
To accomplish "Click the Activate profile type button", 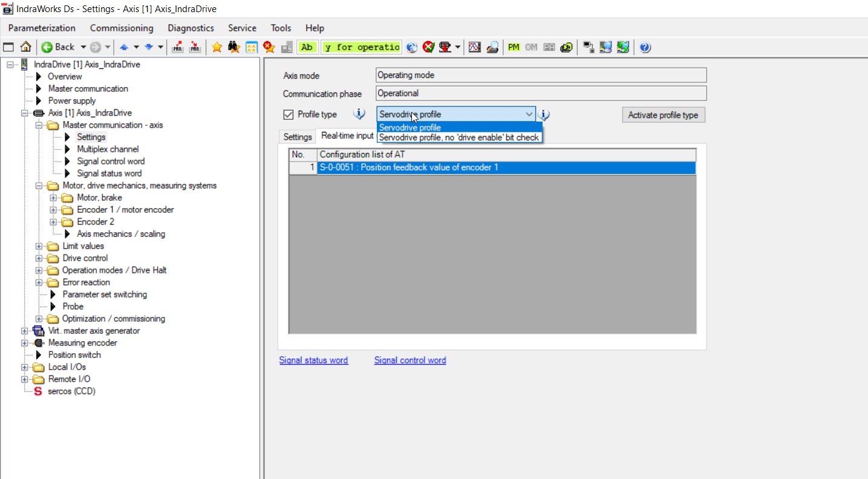I will [663, 115].
